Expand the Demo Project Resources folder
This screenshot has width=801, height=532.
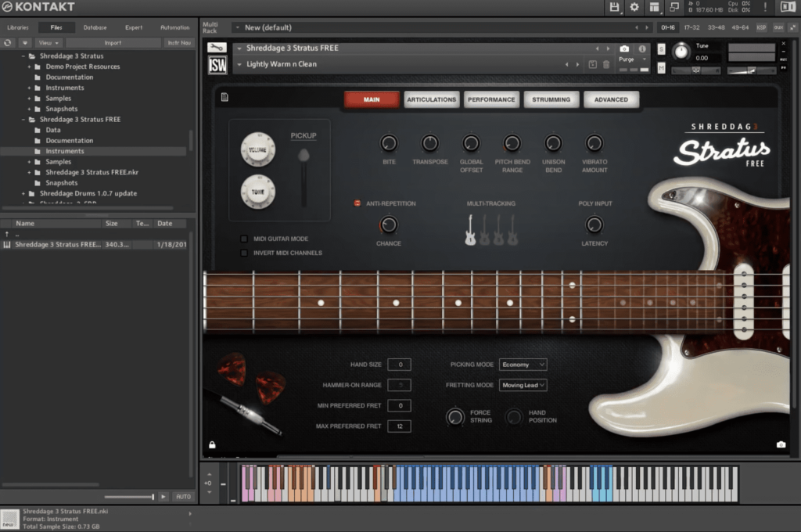point(29,67)
